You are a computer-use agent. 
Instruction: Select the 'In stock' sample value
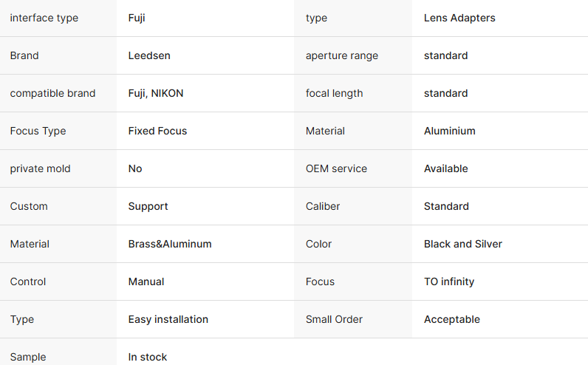[x=148, y=357]
